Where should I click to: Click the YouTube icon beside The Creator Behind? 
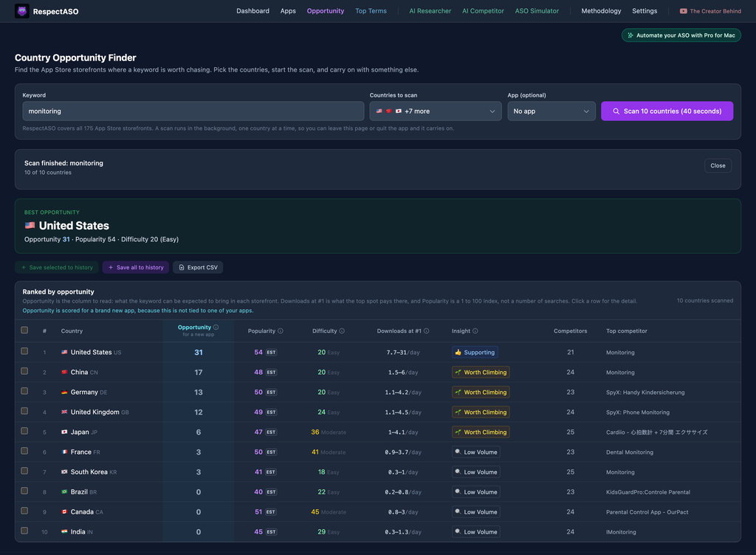(x=683, y=11)
